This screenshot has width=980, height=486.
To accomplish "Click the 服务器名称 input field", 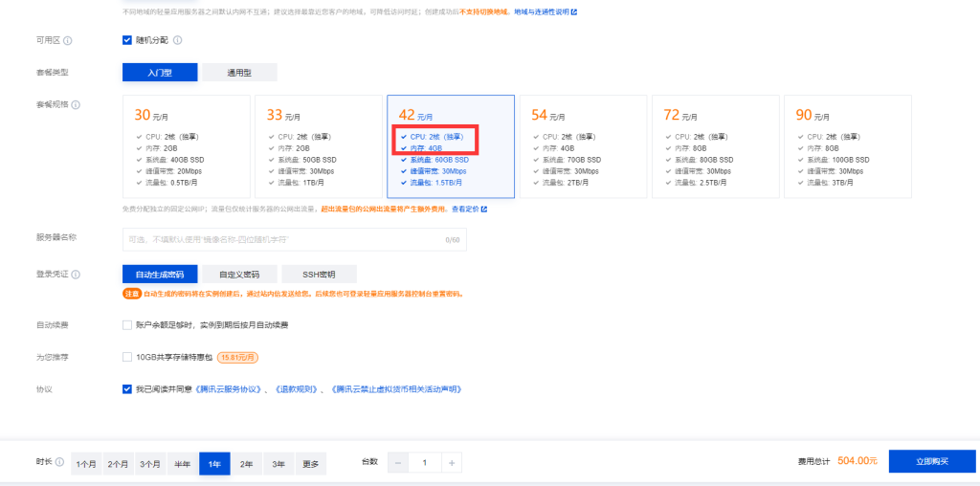I will (x=295, y=240).
